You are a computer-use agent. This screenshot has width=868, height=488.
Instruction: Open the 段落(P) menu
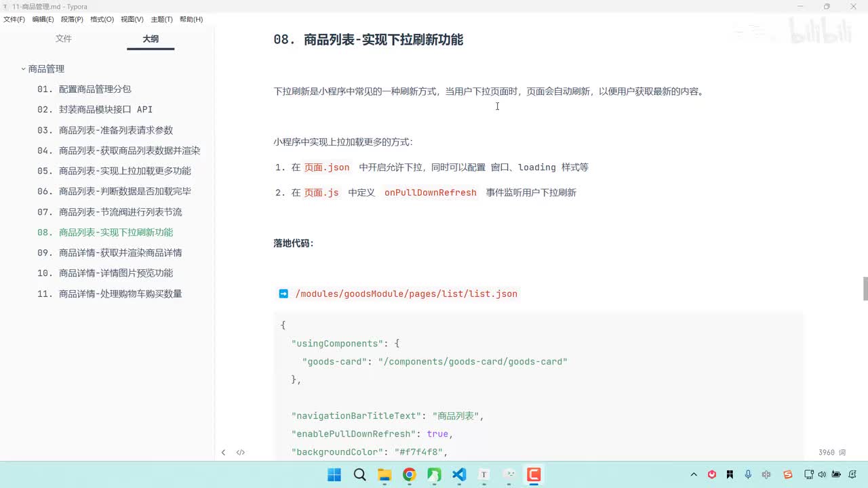click(x=73, y=19)
